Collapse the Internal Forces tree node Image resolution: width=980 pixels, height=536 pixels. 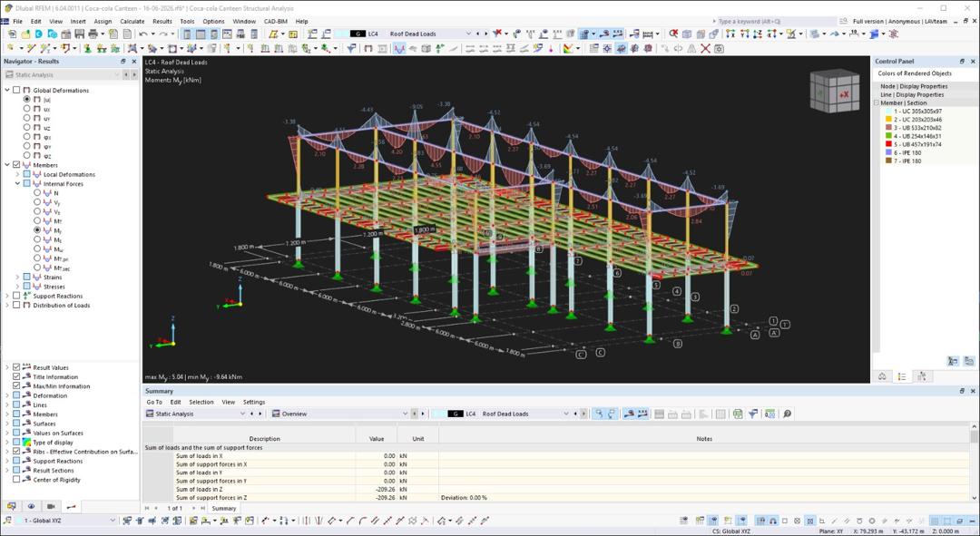click(17, 184)
